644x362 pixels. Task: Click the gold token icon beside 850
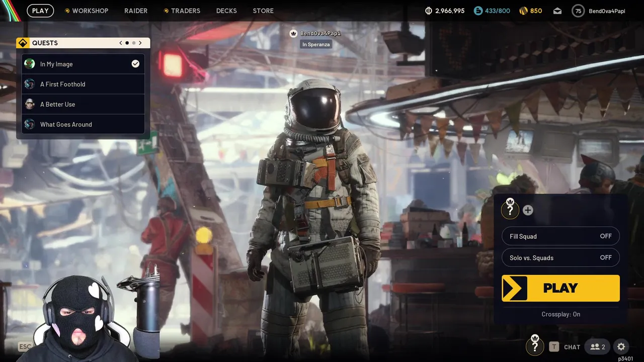pyautogui.click(x=523, y=11)
